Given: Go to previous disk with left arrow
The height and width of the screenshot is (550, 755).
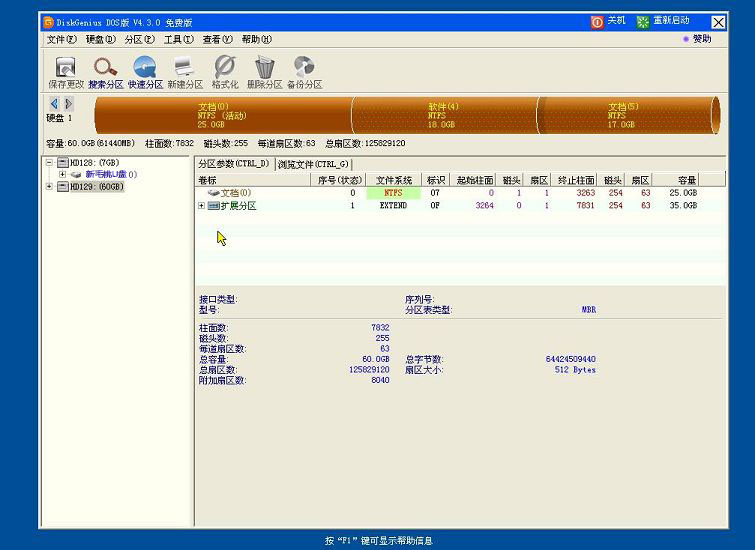Looking at the screenshot, I should [x=54, y=104].
